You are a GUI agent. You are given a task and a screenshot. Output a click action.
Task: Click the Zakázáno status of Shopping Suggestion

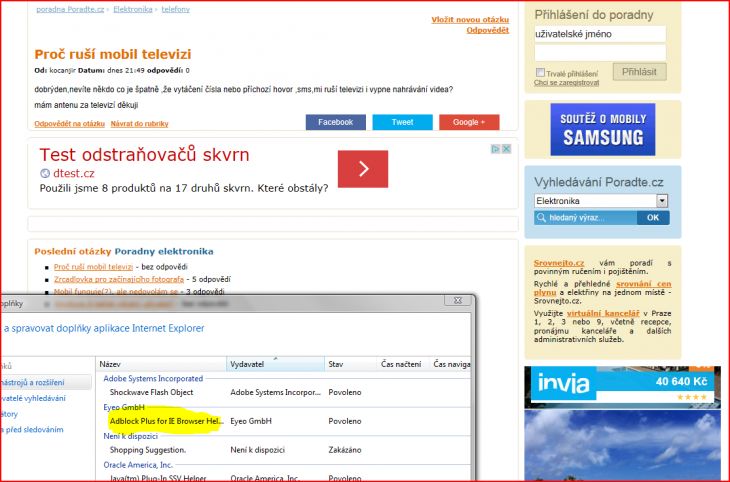(x=345, y=450)
